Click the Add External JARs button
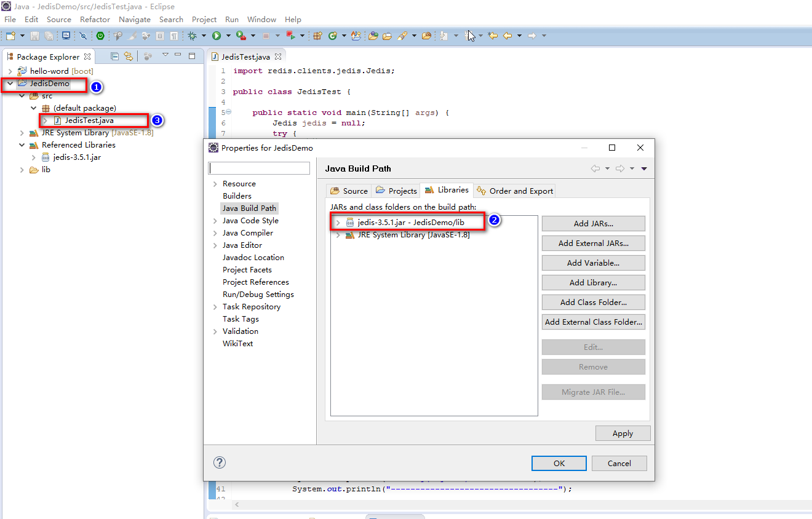The height and width of the screenshot is (519, 812). pyautogui.click(x=593, y=243)
